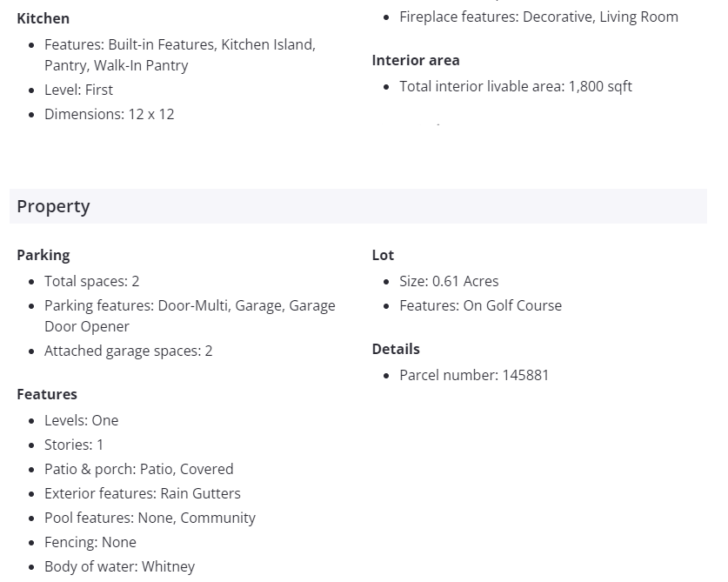
Task: Click the Total spaces: 2 item
Action: pyautogui.click(x=92, y=281)
